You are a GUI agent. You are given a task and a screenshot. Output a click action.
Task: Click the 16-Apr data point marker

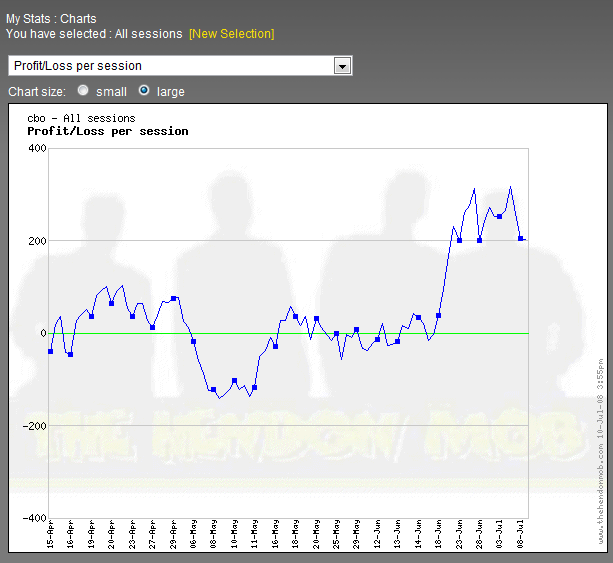(70, 355)
